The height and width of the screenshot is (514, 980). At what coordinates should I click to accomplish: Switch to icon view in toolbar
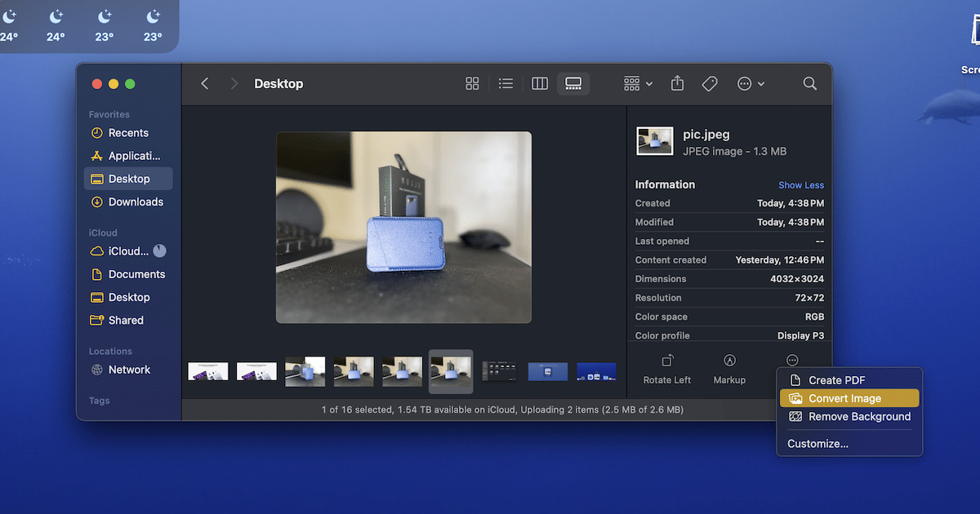[472, 83]
